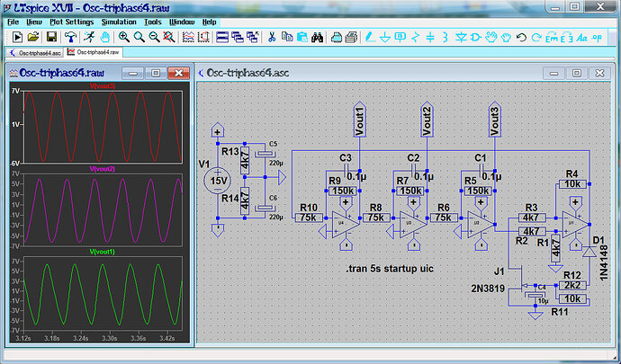Place a Ground symbol from toolbar
The image size is (621, 364).
pos(384,37)
